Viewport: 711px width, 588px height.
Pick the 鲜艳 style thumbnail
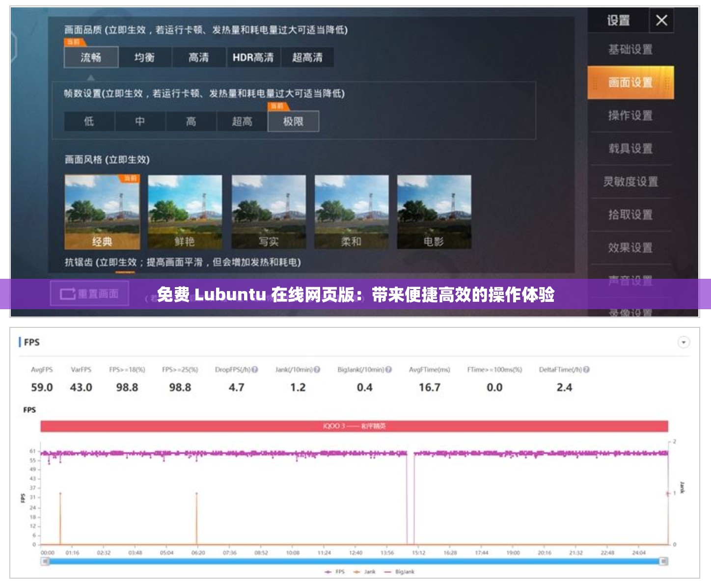click(x=185, y=212)
